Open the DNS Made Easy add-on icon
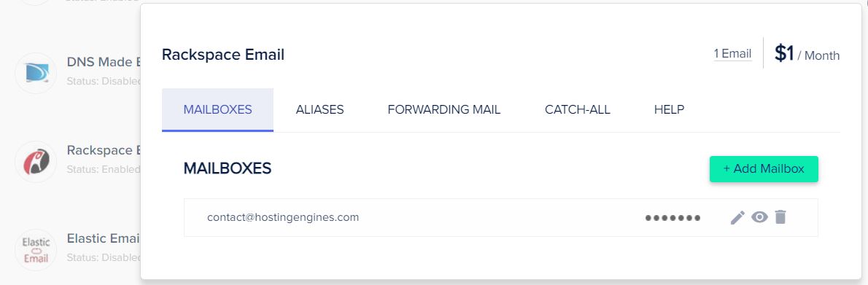This screenshot has width=868, height=285. [x=36, y=73]
